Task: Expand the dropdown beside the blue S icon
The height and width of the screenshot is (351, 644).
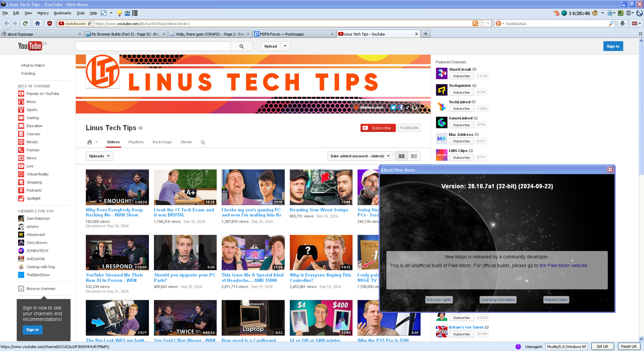Action: coord(110,13)
